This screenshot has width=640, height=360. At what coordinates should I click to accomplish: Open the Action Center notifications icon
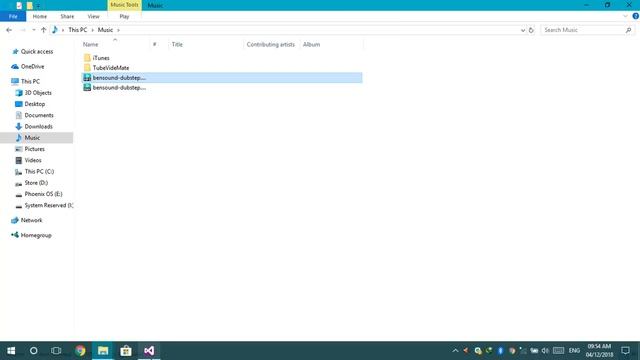(625, 351)
